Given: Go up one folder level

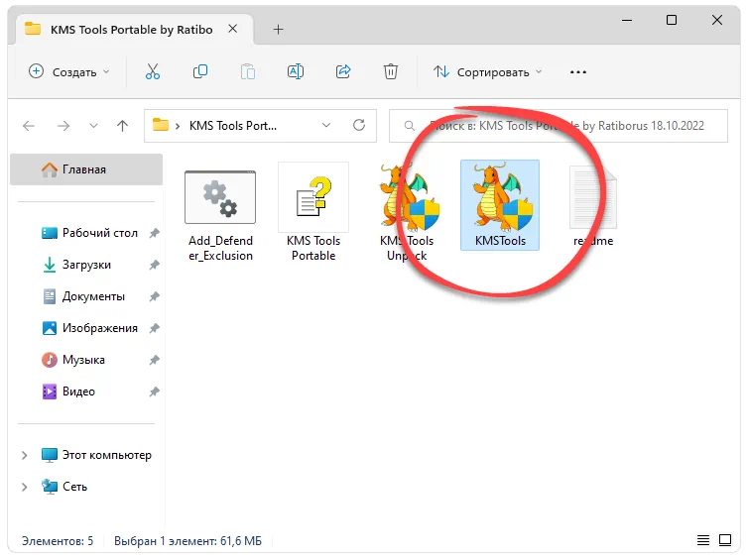Looking at the screenshot, I should tap(123, 126).
